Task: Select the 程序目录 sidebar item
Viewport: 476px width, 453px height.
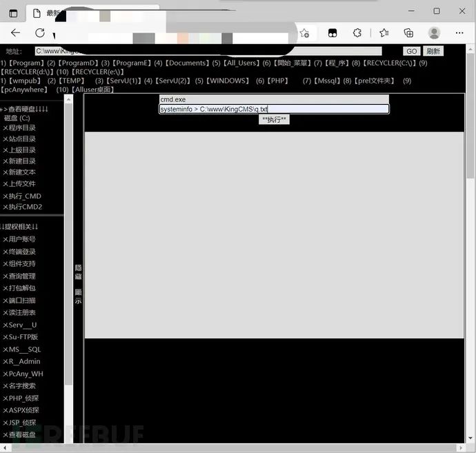Action: [19, 128]
